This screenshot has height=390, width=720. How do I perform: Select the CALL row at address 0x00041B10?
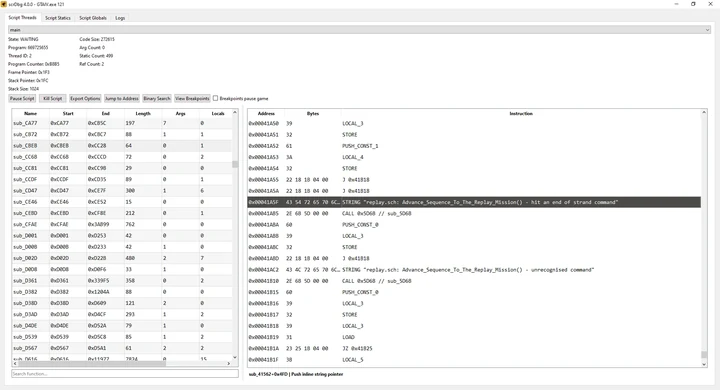pos(474,281)
